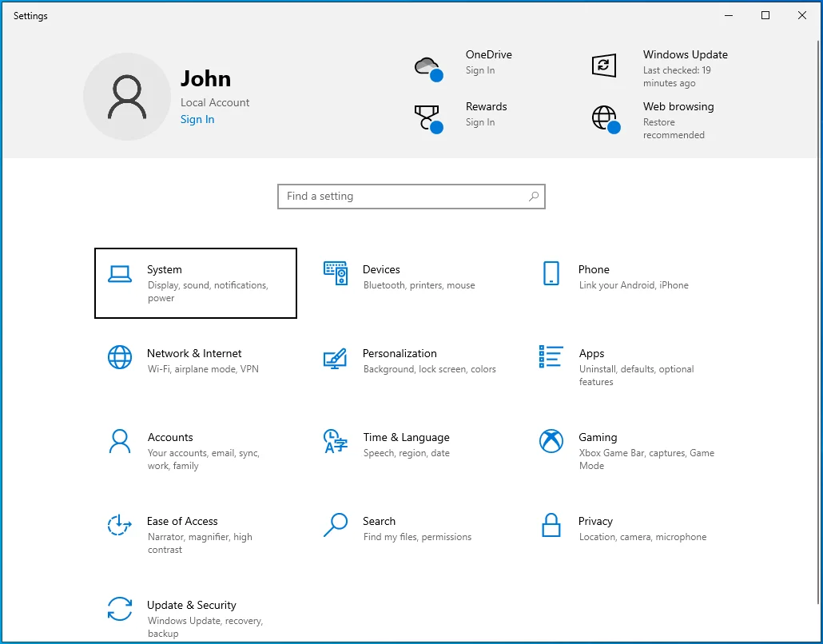The height and width of the screenshot is (644, 823).
Task: Maximize the Settings window
Action: click(765, 15)
